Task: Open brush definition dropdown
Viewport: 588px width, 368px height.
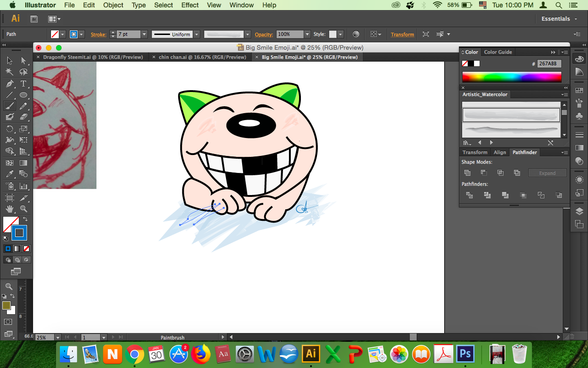Action: click(248, 34)
